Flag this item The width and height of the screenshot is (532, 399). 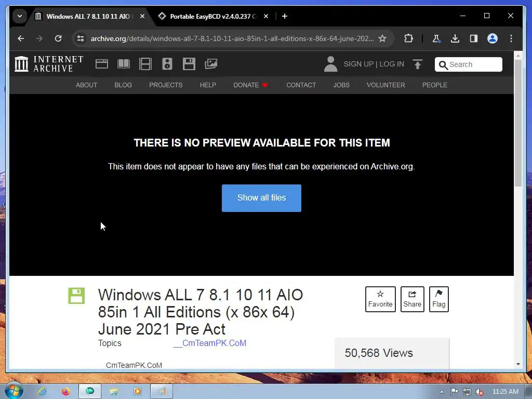click(x=438, y=299)
